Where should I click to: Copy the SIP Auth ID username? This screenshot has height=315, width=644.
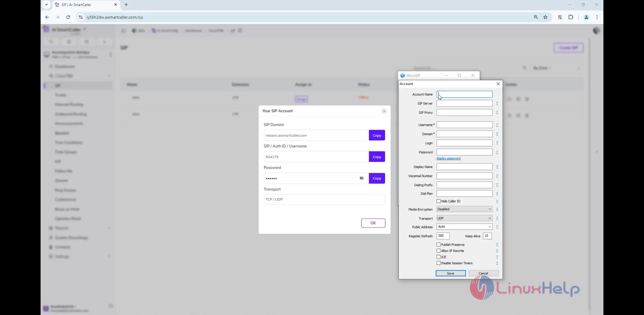377,157
